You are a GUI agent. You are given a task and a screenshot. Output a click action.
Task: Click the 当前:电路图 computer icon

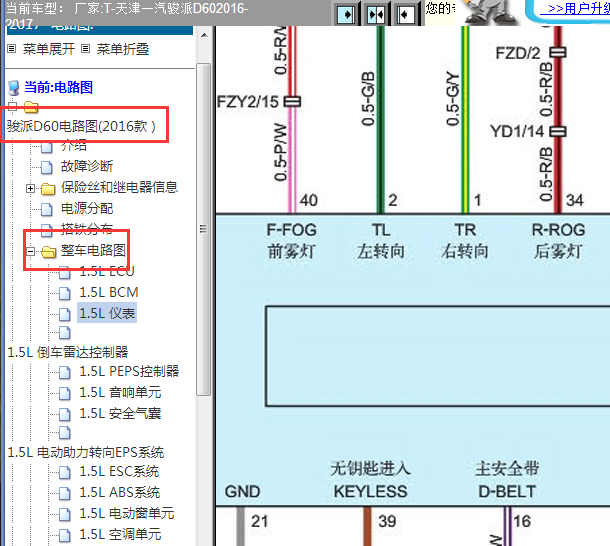click(14, 88)
